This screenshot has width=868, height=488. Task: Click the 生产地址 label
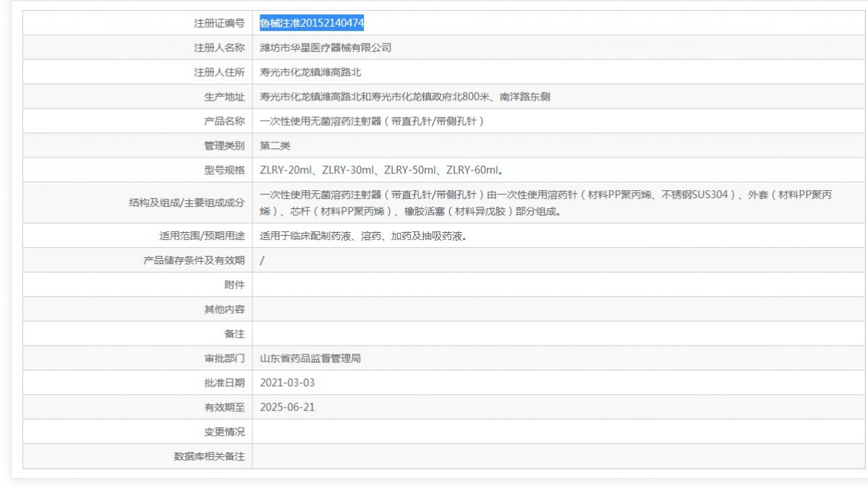coord(224,97)
